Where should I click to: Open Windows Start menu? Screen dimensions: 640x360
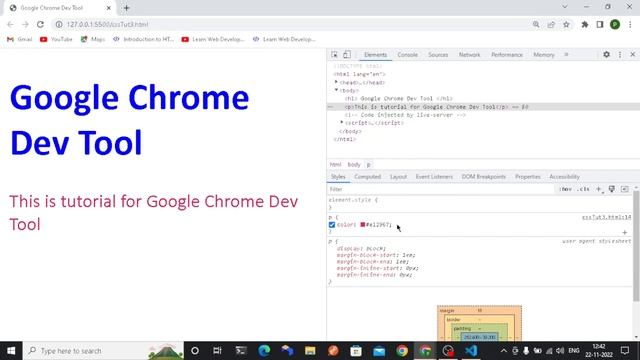11,351
